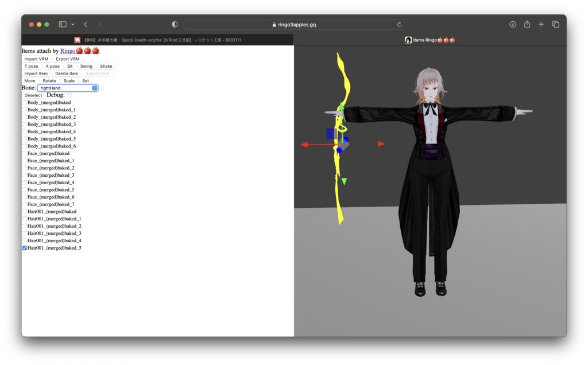Click the lower green Y-axis gizmo arrowhead
Image resolution: width=588 pixels, height=365 pixels.
tap(344, 181)
